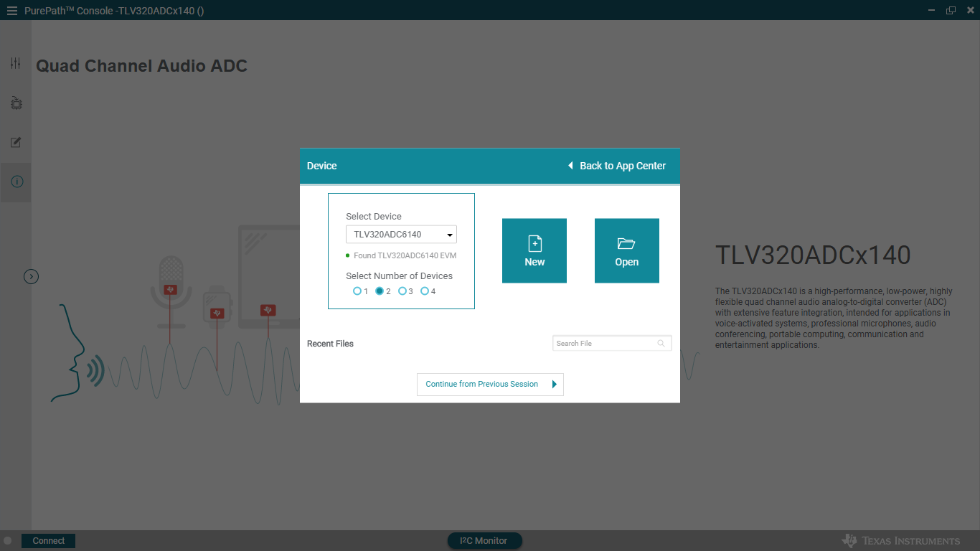Select 1 device radio button

357,291
